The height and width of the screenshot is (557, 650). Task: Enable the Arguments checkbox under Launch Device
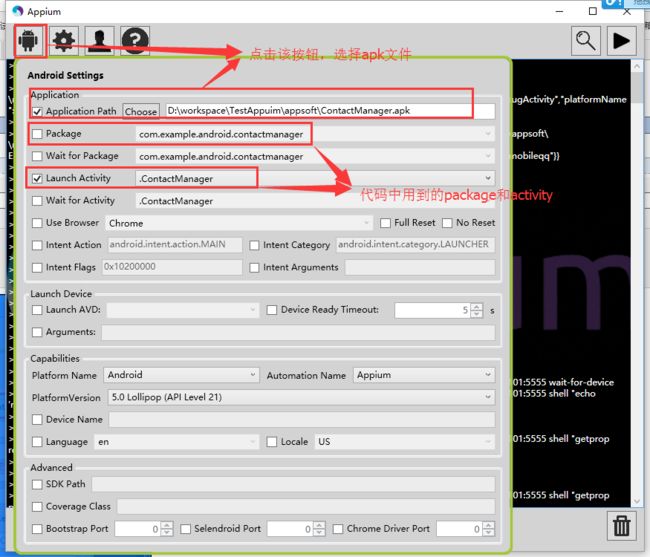[x=37, y=332]
